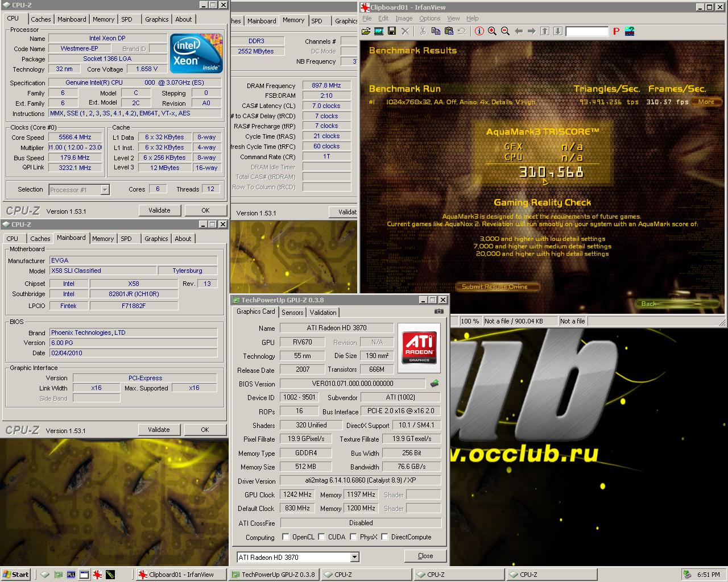This screenshot has height=582, width=728.
Task: Click Validate in top CPU-Z window
Action: (159, 210)
